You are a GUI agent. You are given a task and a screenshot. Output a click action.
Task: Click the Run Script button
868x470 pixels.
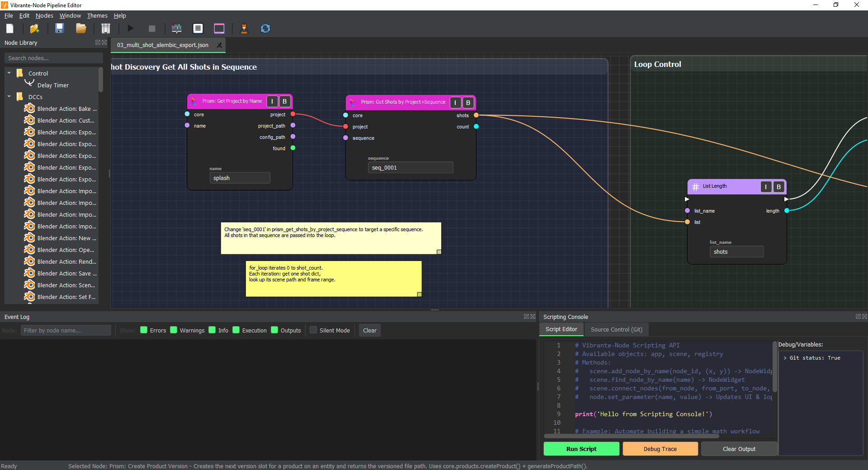coord(581,449)
